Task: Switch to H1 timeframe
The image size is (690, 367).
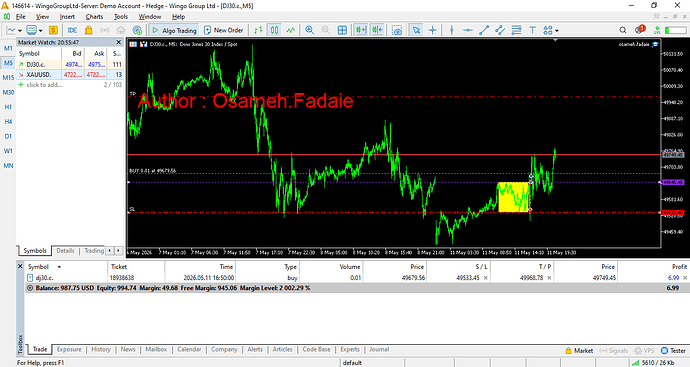Action: coord(8,107)
